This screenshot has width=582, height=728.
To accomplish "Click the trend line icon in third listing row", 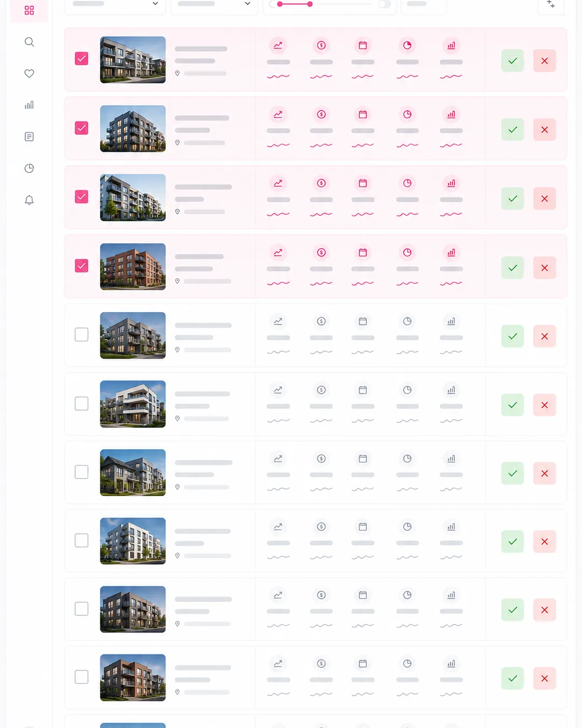I will [278, 183].
